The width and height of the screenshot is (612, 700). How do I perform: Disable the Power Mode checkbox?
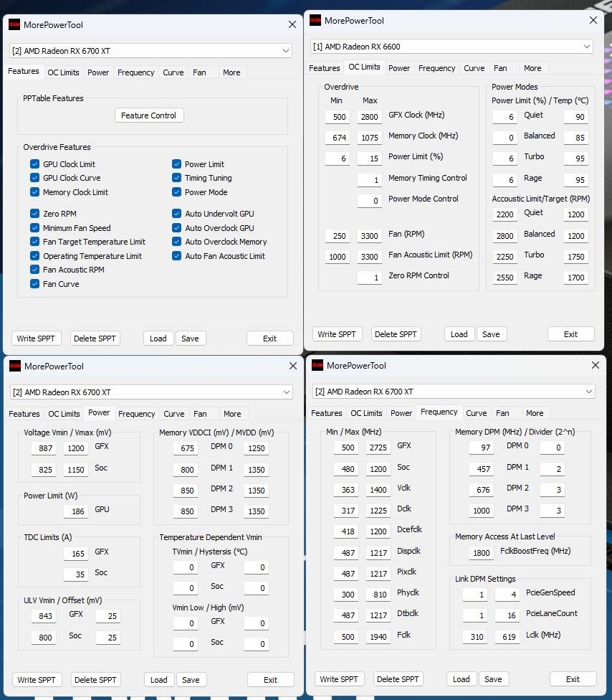176,192
